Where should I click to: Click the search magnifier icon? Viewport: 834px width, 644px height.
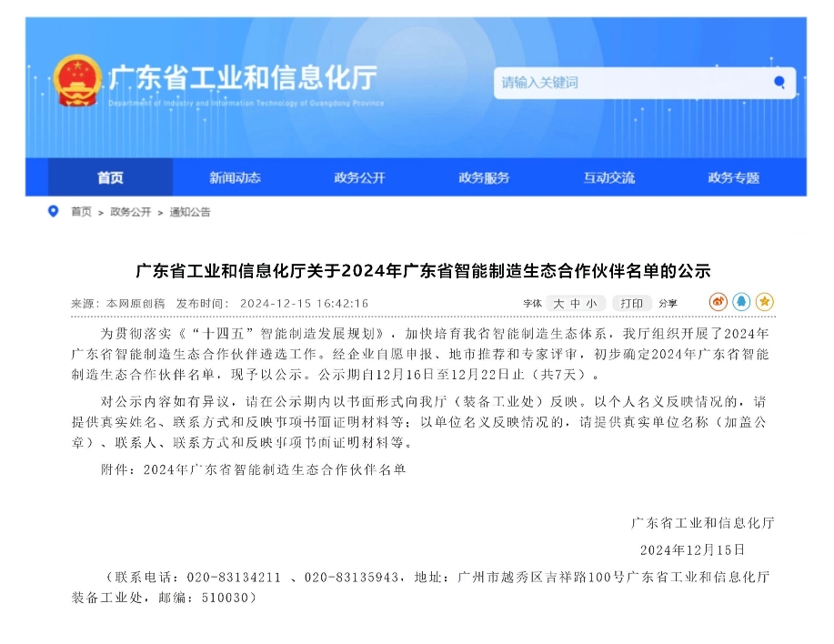[x=779, y=83]
